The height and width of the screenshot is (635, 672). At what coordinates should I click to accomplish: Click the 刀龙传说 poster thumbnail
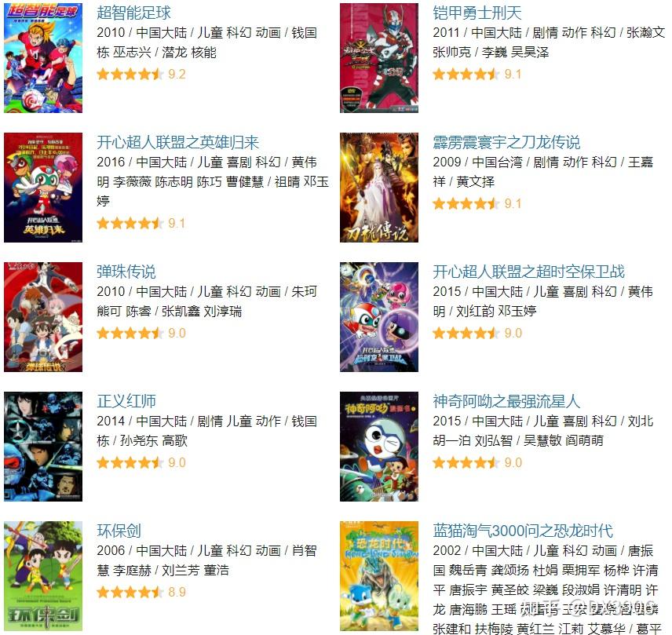379,188
